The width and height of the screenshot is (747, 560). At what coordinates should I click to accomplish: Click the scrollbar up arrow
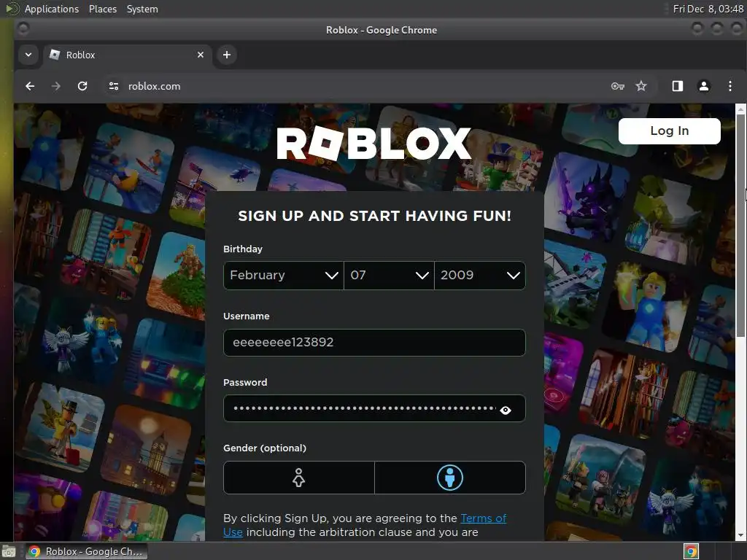point(740,109)
